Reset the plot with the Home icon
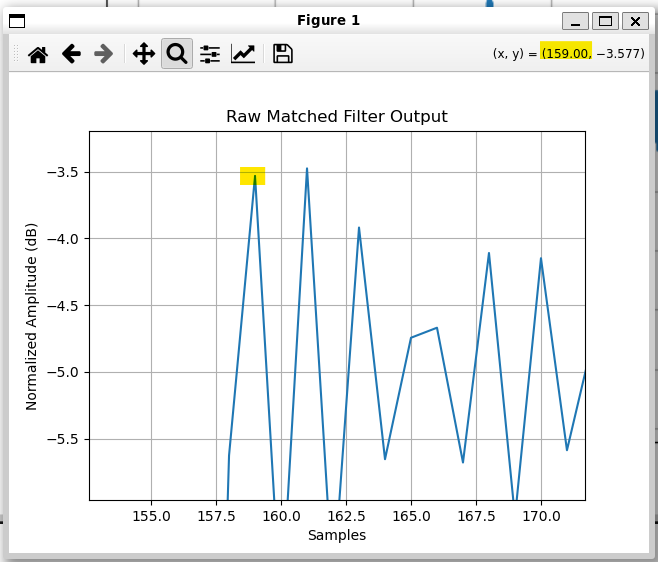This screenshot has width=658, height=562. coord(38,54)
